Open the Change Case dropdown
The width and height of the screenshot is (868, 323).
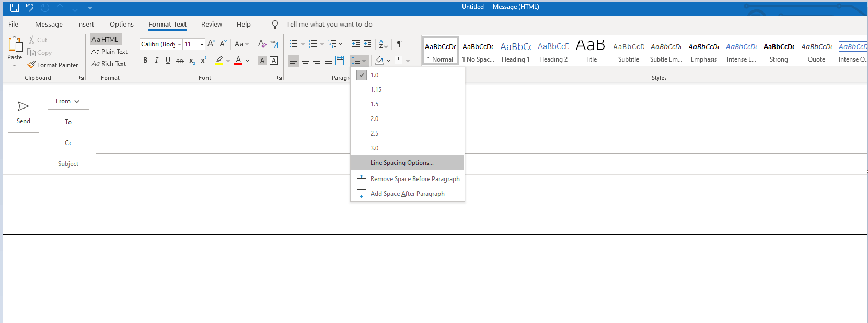point(242,44)
